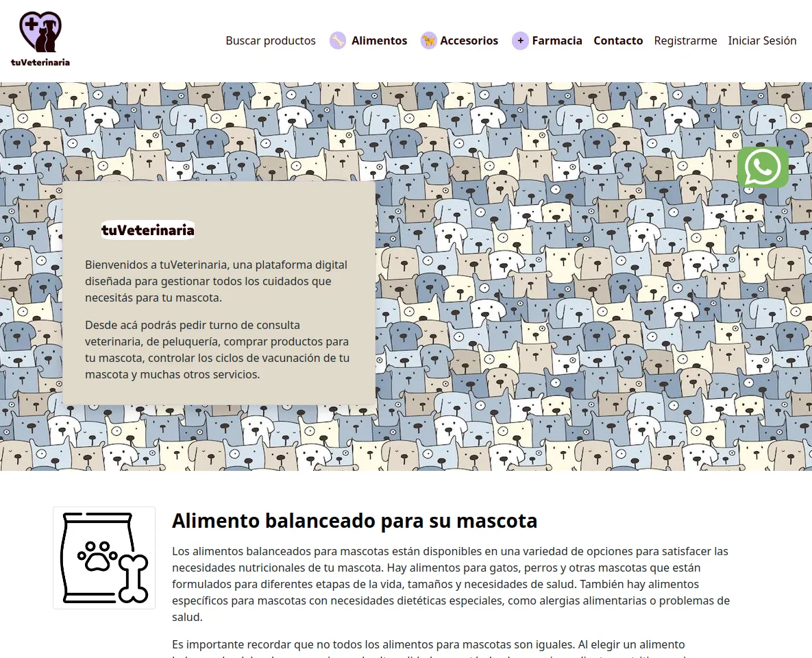The height and width of the screenshot is (658, 812).
Task: Click the pill icon beside Farmacia
Action: tap(520, 40)
